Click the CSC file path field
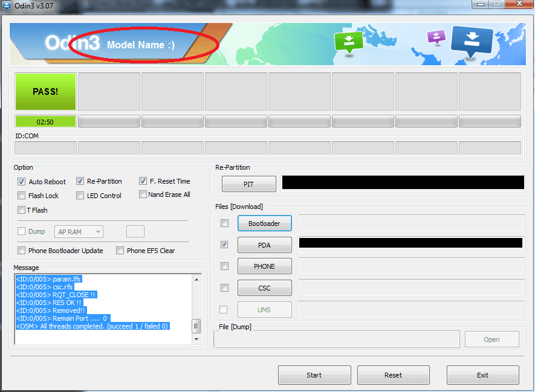This screenshot has width=535, height=392. [x=412, y=288]
